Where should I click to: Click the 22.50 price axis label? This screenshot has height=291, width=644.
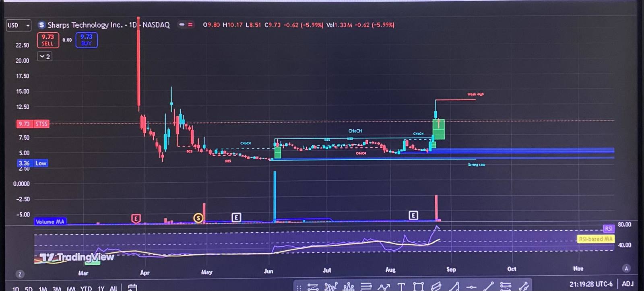(22, 45)
